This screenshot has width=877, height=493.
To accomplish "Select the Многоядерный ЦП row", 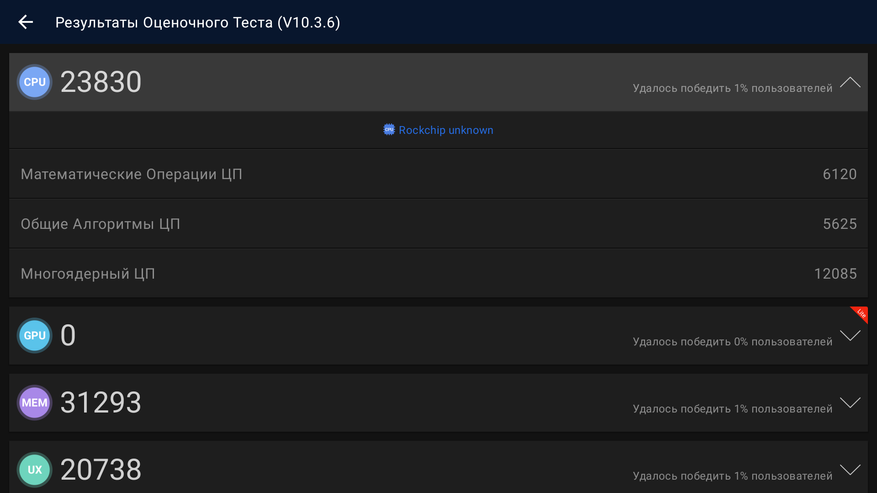I will click(x=438, y=273).
